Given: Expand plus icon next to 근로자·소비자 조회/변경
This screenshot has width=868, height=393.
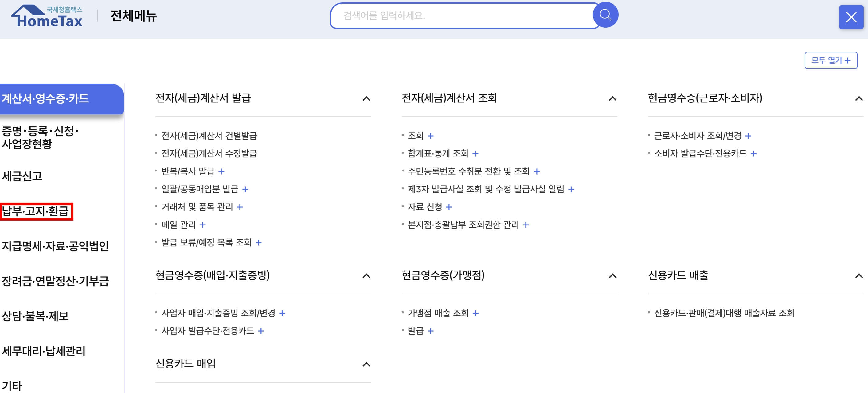Looking at the screenshot, I should 748,136.
